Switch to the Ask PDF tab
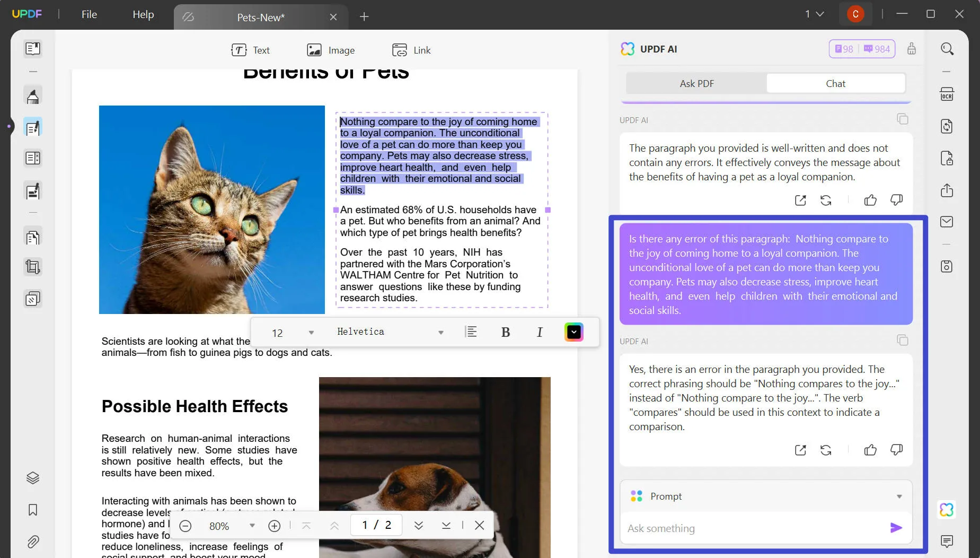 point(696,84)
